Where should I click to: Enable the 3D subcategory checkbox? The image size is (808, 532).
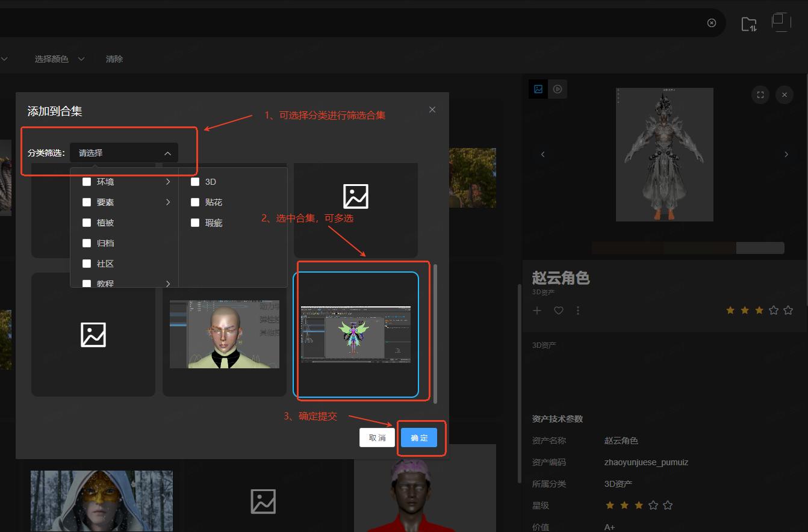tap(195, 182)
